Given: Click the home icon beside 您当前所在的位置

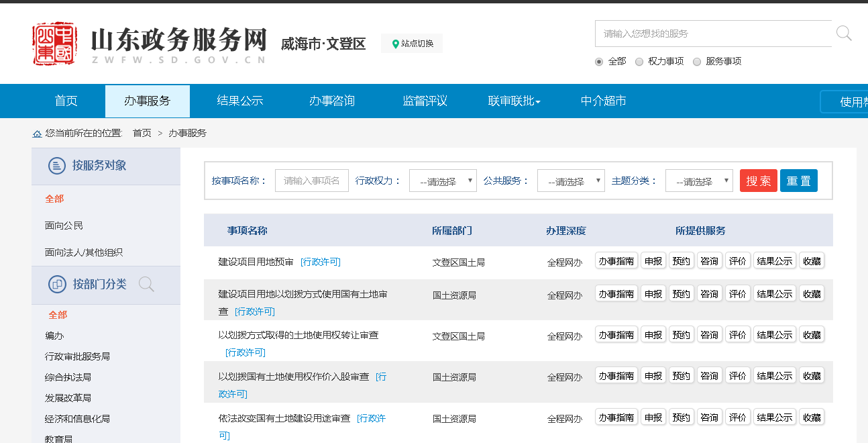Looking at the screenshot, I should click(x=37, y=134).
